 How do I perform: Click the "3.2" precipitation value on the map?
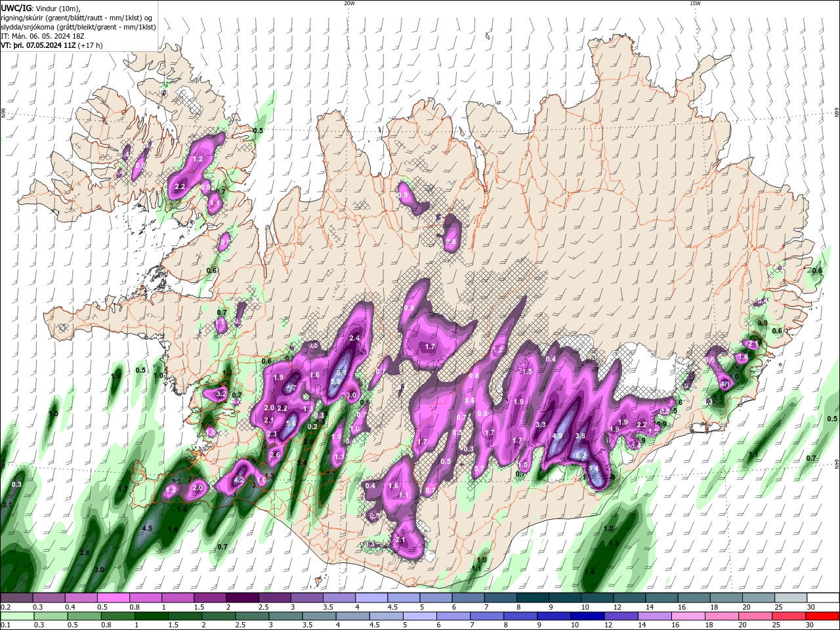click(x=221, y=394)
